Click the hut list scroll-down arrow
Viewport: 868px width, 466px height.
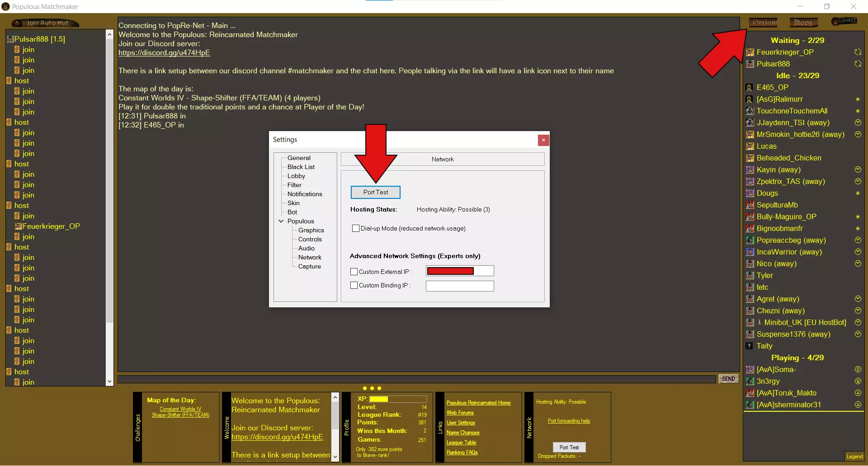pos(109,382)
